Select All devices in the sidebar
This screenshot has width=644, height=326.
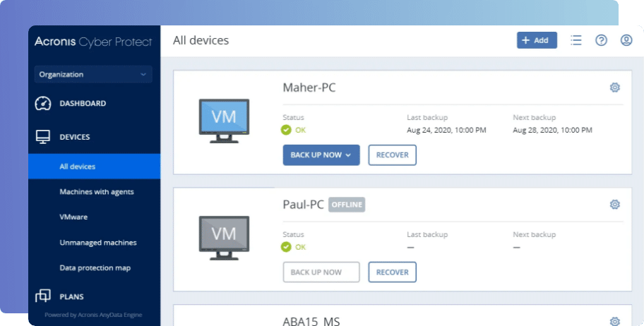[x=77, y=167]
